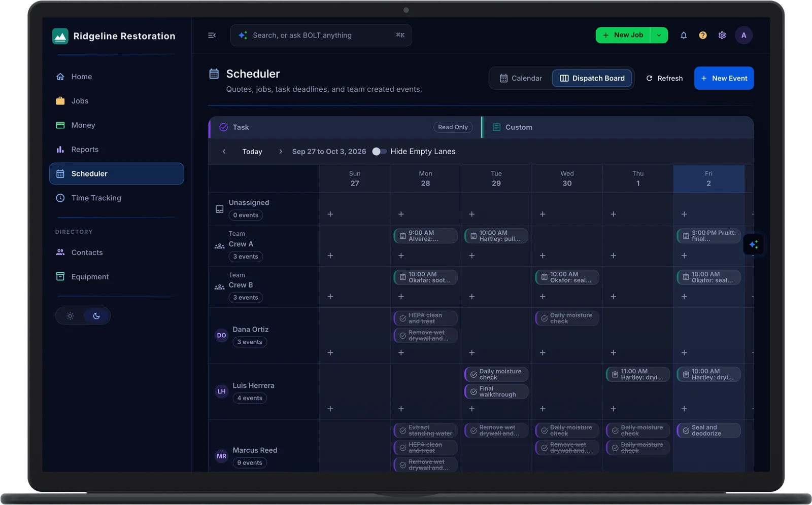Open Jobs in the sidebar
This screenshot has width=812, height=505.
point(117,101)
